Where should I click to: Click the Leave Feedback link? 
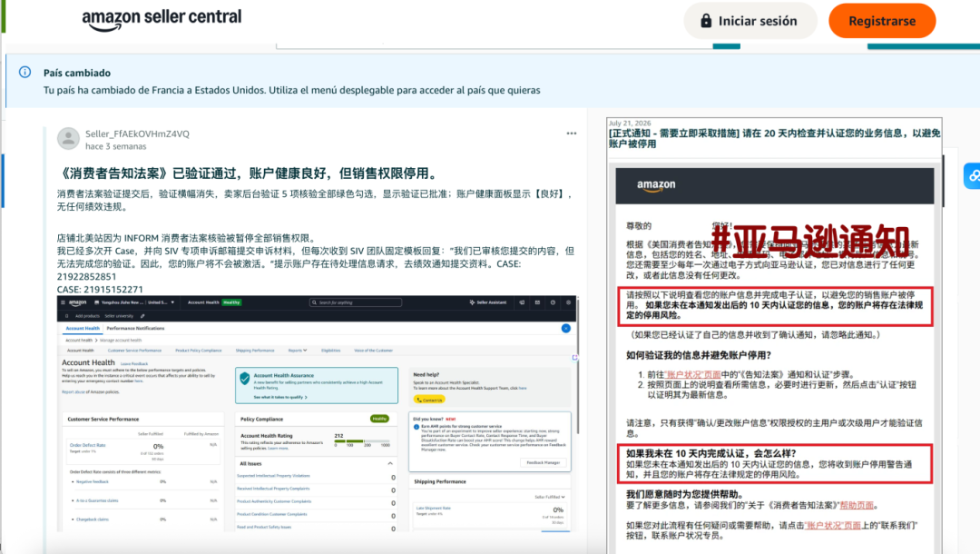coord(134,363)
